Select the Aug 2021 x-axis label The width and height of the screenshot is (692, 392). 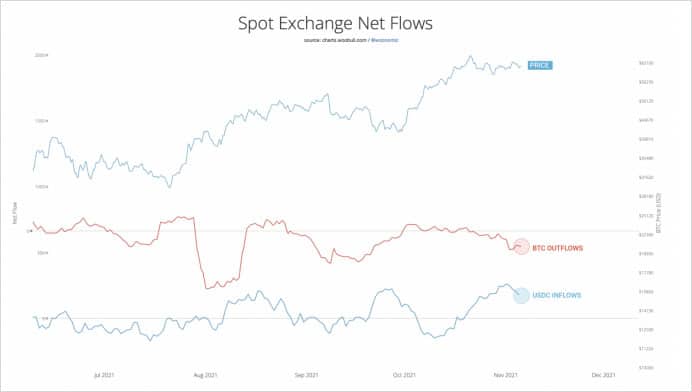pyautogui.click(x=206, y=375)
